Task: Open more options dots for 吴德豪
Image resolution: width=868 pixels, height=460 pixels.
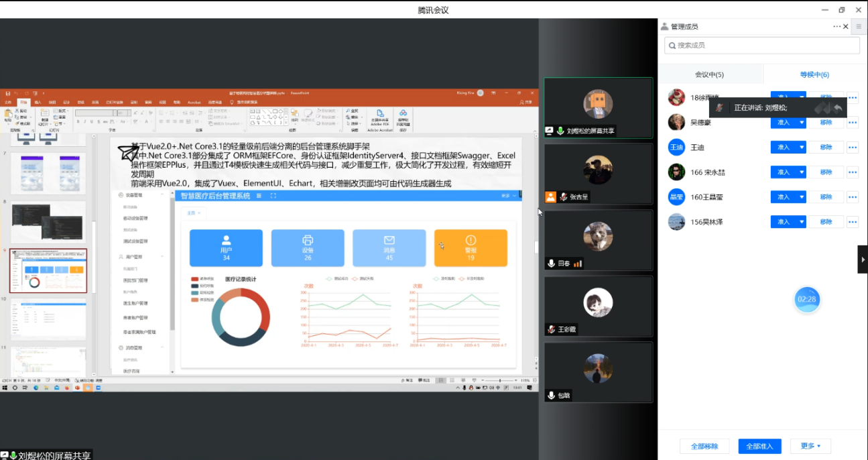Action: click(853, 123)
